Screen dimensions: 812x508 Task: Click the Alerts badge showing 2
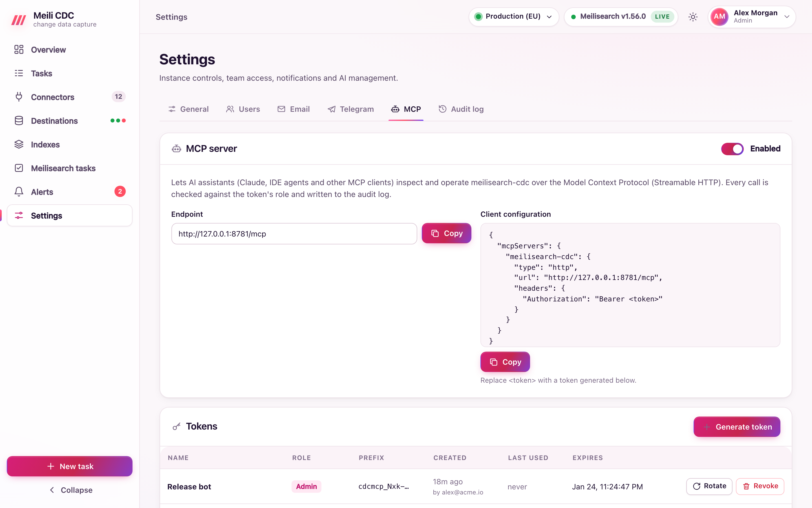120,192
